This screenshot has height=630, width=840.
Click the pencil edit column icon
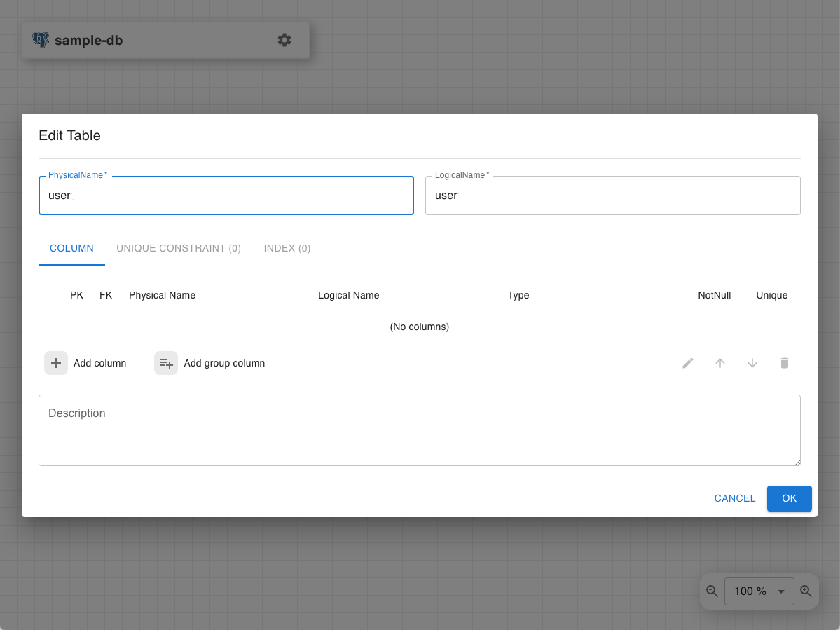688,363
